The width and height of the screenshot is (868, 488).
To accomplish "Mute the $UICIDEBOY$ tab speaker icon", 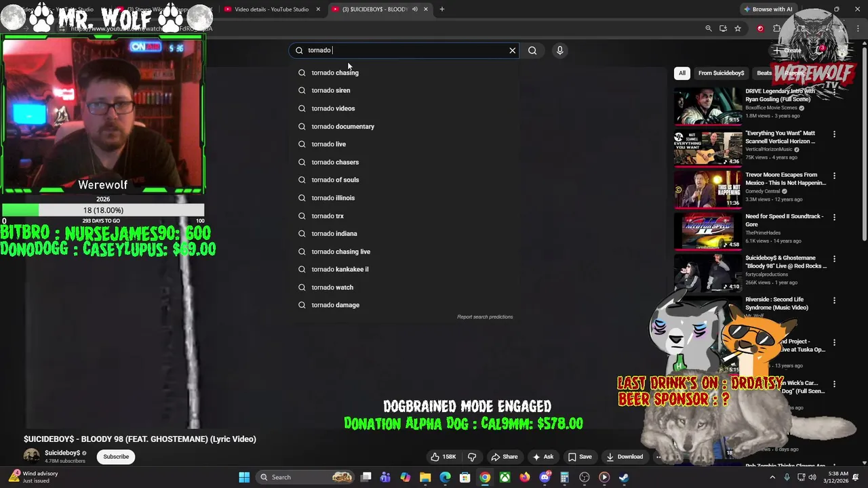I will coord(414,9).
